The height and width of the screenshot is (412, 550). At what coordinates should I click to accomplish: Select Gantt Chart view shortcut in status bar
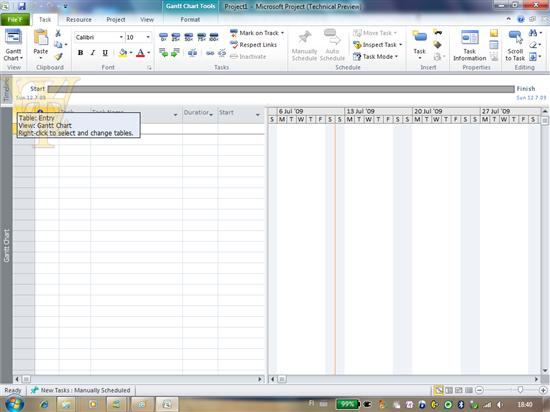[438, 390]
